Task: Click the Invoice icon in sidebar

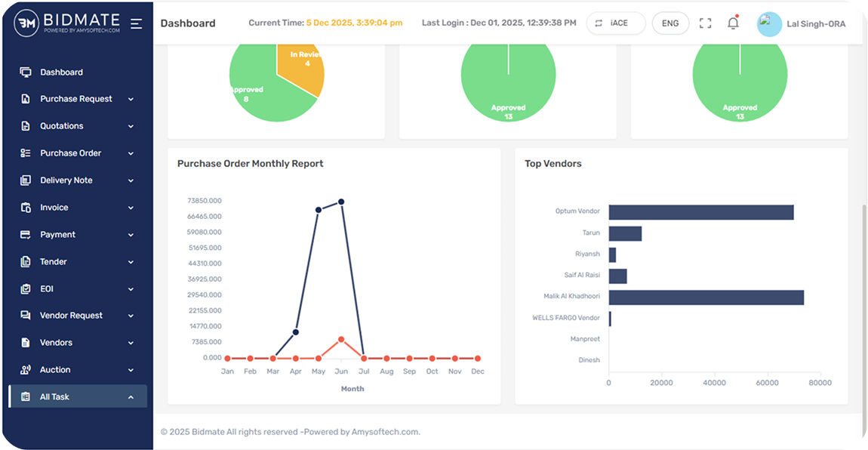Action: coord(26,208)
